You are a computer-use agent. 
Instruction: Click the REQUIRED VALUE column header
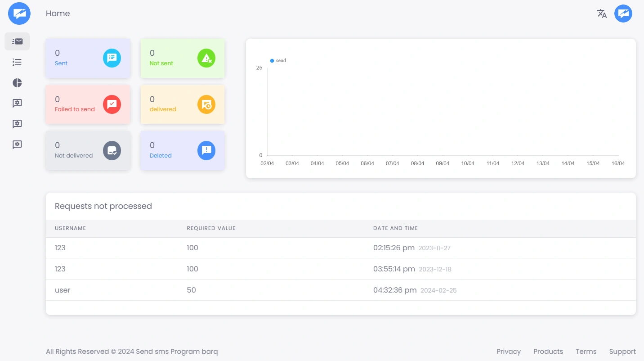[211, 228]
